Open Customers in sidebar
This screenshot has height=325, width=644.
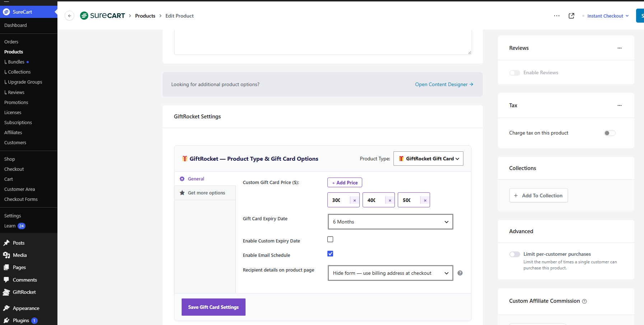coord(15,143)
